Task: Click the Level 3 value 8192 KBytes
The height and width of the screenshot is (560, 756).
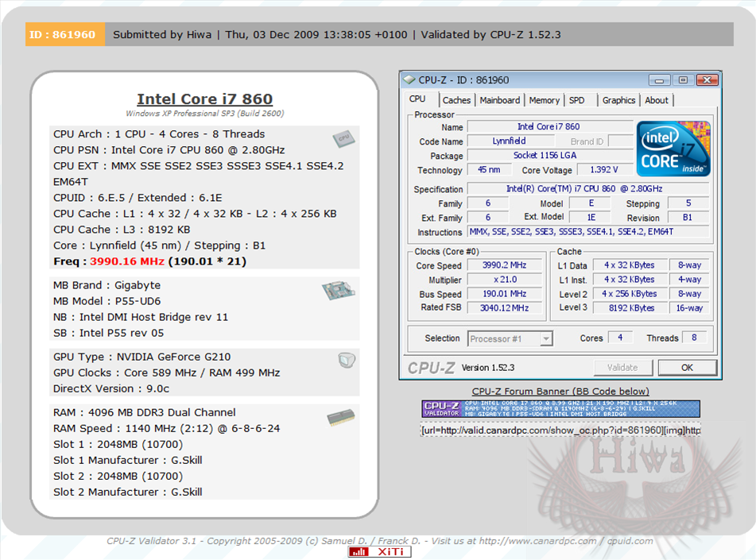Action: pos(629,308)
